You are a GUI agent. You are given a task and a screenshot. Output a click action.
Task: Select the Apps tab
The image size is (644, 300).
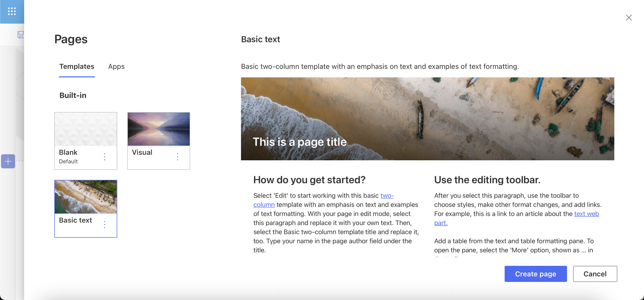(x=116, y=66)
